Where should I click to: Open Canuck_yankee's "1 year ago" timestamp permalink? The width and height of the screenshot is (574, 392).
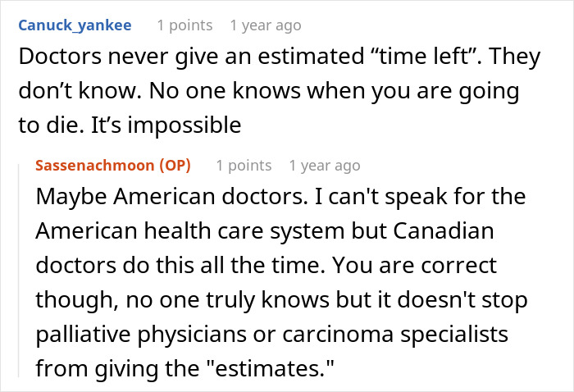265,25
